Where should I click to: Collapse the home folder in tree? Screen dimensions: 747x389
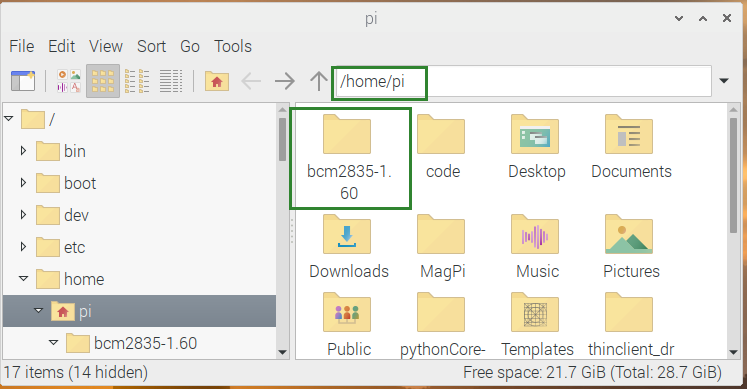[23, 279]
